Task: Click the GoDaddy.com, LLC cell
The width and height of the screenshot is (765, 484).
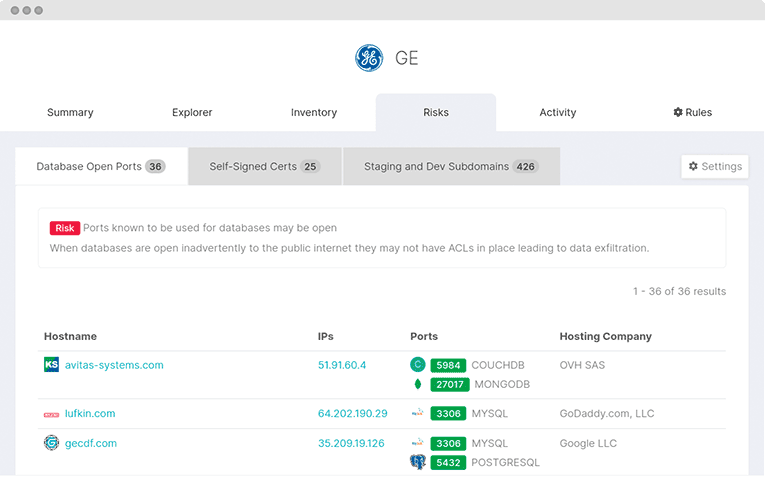Action: (x=607, y=413)
